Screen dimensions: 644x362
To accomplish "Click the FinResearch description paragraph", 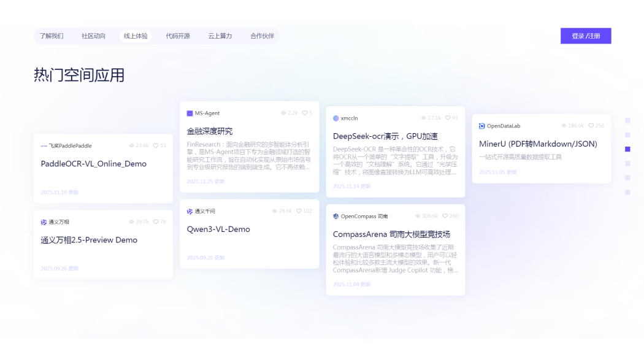I will click(x=249, y=156).
